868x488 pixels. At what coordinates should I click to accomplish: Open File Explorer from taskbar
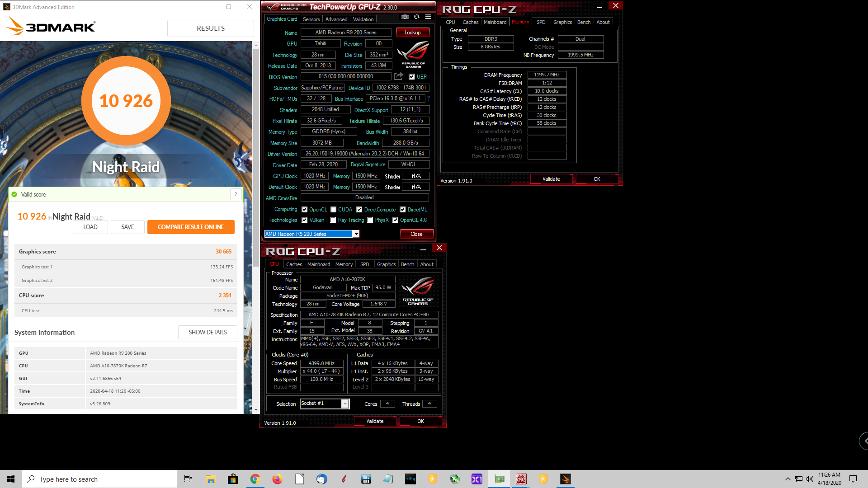pyautogui.click(x=211, y=479)
